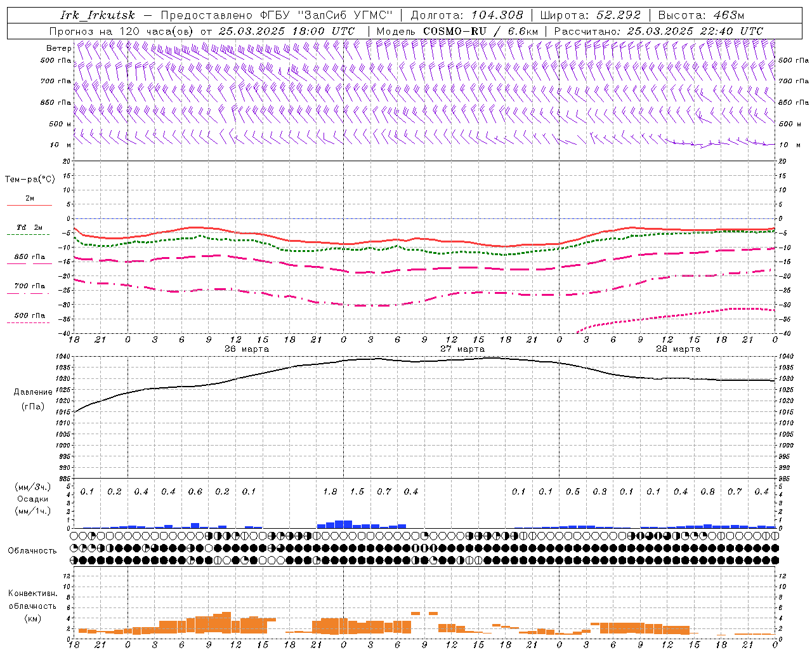Click the longitude value 'Долгота: 104.308'
This screenshot has height=650, width=812.
click(467, 15)
